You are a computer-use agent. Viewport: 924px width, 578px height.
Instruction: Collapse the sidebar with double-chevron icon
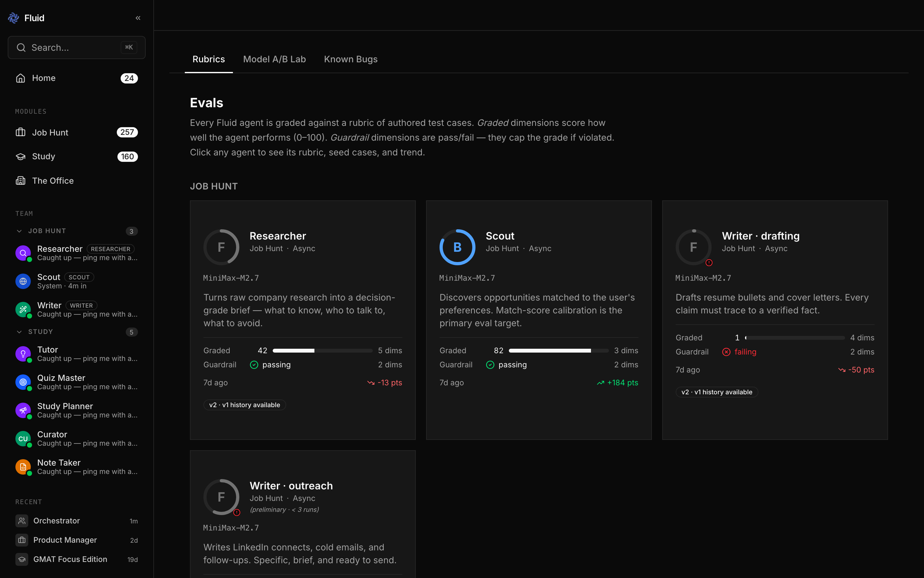(x=138, y=18)
